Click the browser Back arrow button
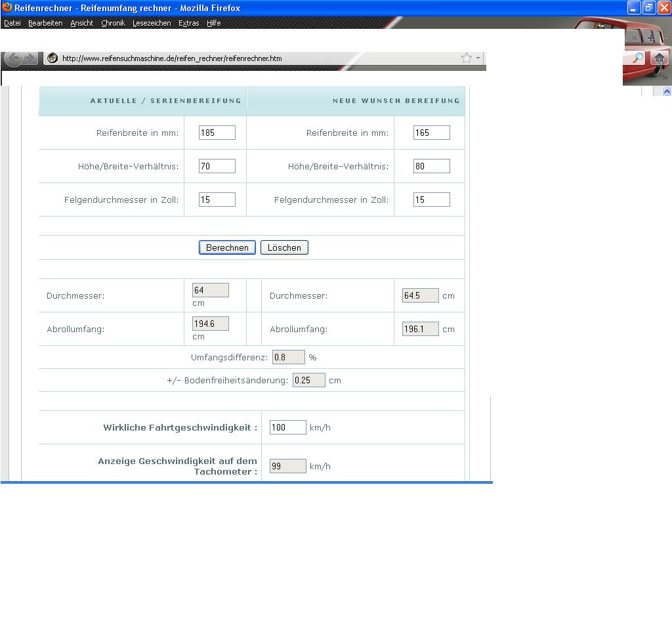The height and width of the screenshot is (638, 672). coord(13,58)
